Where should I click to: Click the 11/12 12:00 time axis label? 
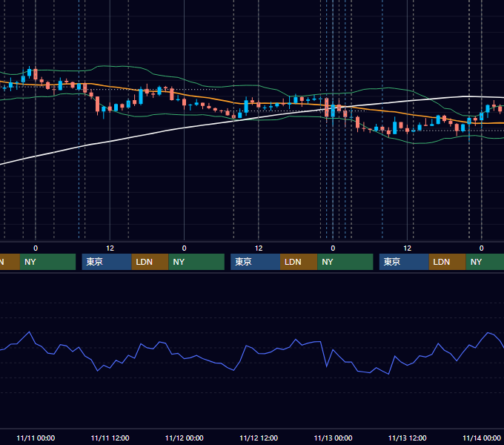(259, 438)
